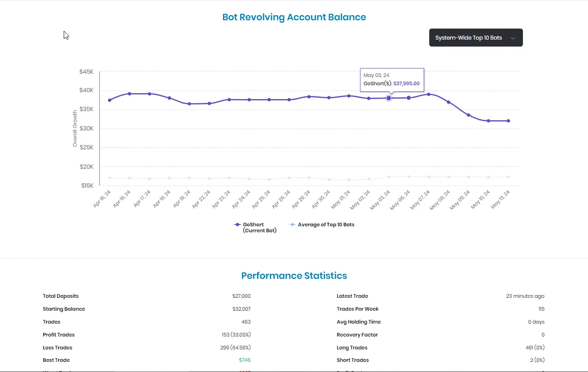Image resolution: width=588 pixels, height=372 pixels.
Task: Click the Performance Statistics heading
Action: pos(294,276)
